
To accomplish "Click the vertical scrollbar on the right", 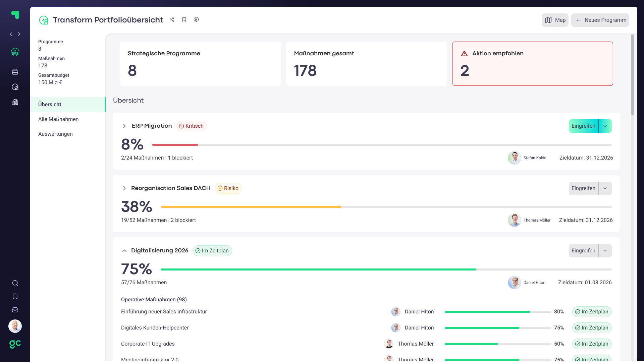I will (633, 75).
